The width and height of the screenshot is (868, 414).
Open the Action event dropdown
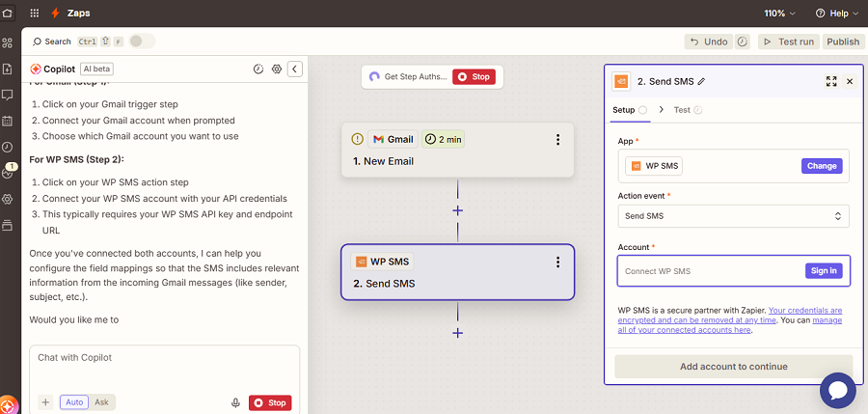[x=733, y=216]
